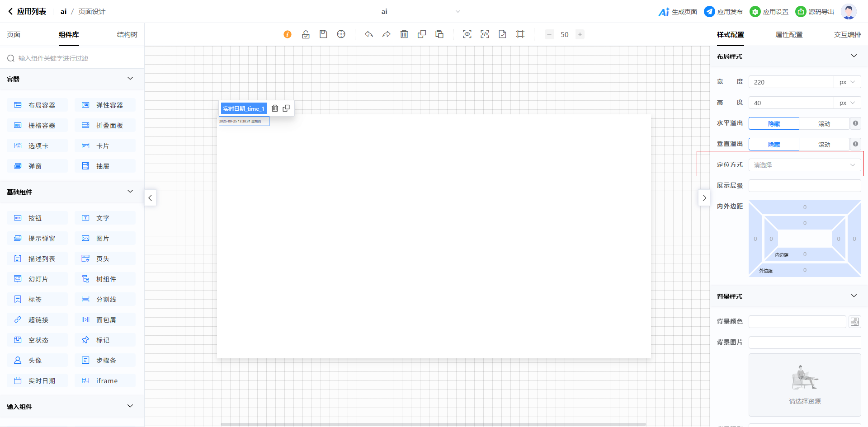The height and width of the screenshot is (427, 868).
Task: Collapse the 基础组件 section
Action: [x=130, y=192]
